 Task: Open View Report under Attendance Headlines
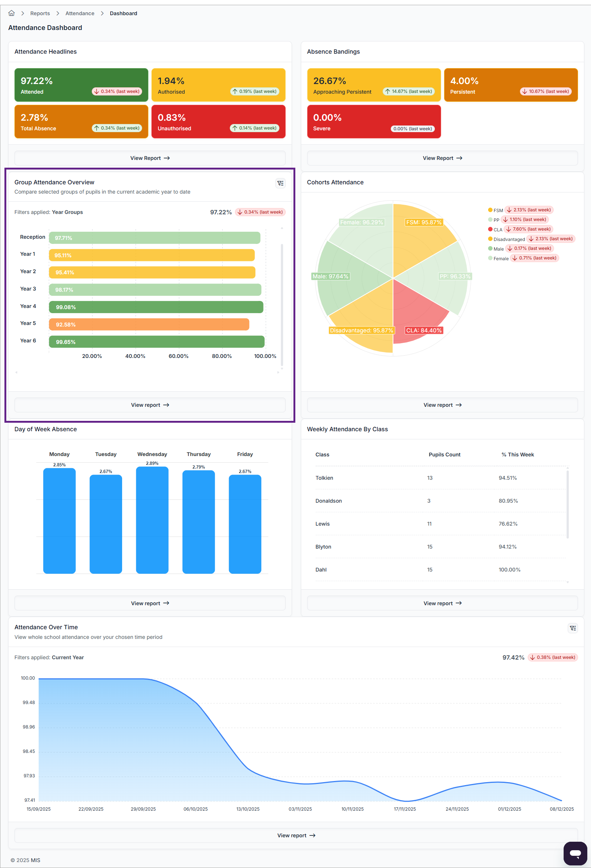(150, 158)
